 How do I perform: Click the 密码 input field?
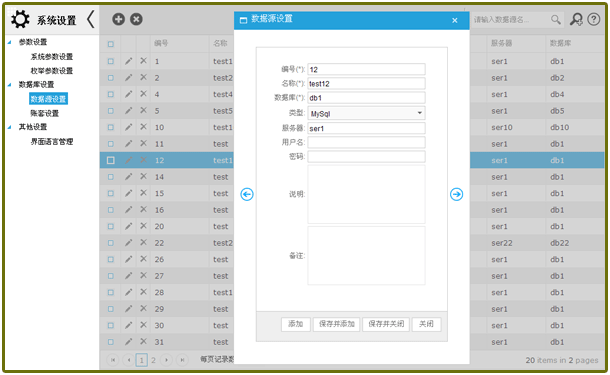pyautogui.click(x=366, y=156)
